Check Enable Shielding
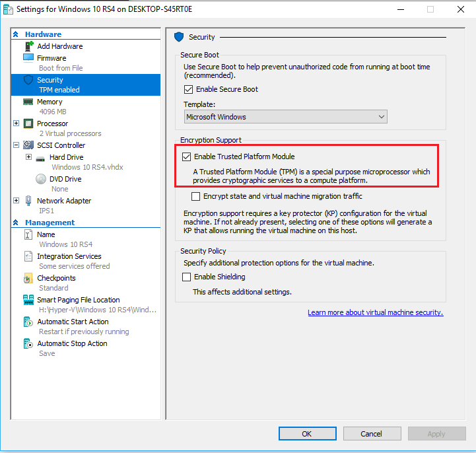Screen dimensions: 476x453 tap(186, 277)
